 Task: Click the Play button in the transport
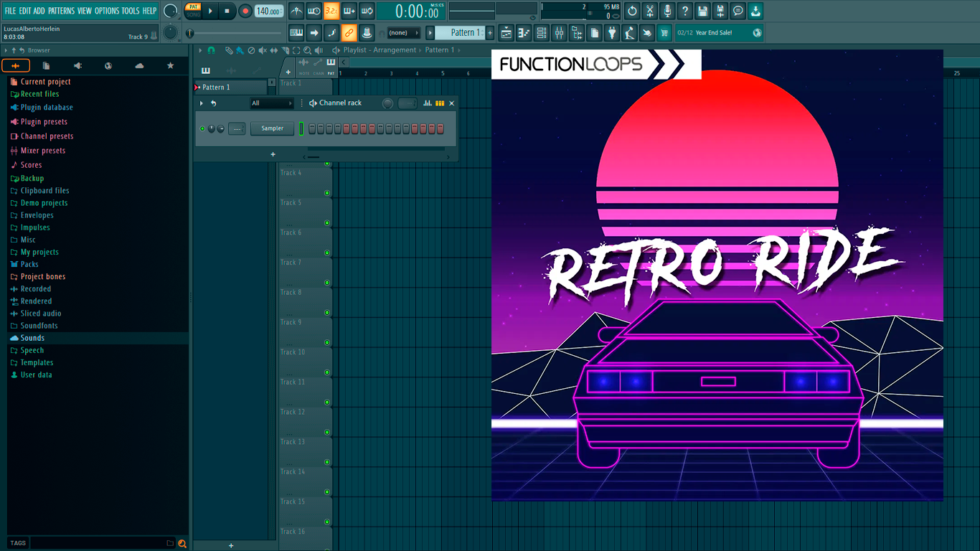pos(210,11)
